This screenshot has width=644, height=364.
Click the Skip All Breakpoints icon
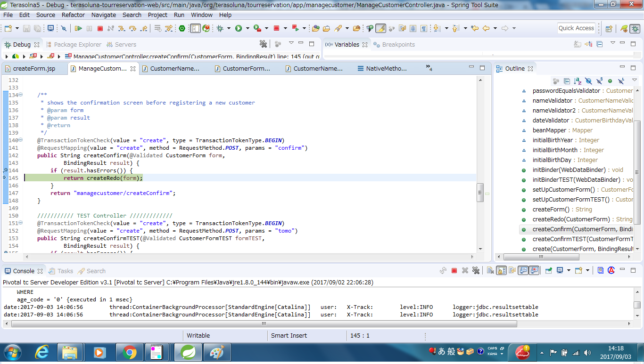point(64,28)
